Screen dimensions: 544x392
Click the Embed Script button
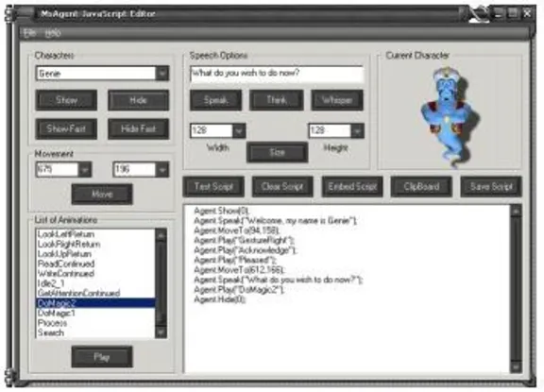[x=352, y=187]
